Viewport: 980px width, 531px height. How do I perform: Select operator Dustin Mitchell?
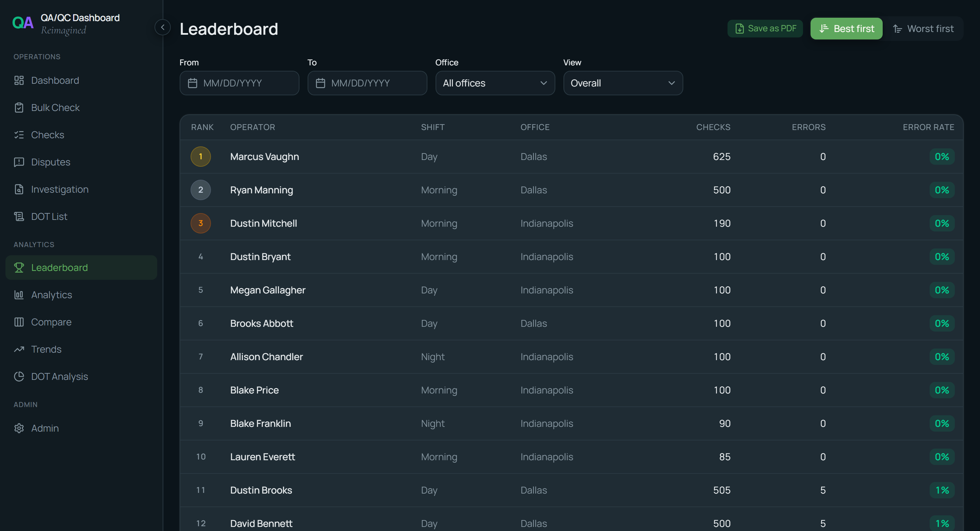[x=263, y=223]
